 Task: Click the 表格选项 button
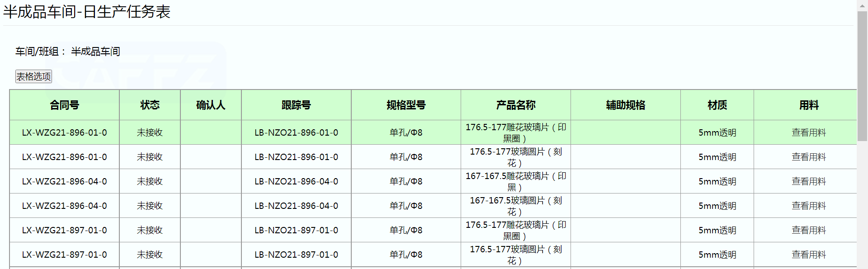coord(33,76)
